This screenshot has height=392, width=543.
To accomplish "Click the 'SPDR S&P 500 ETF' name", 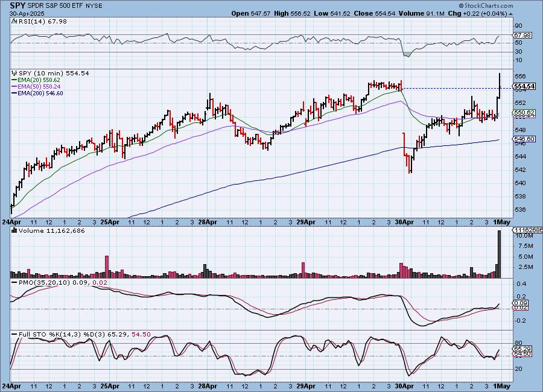I will tap(55, 6).
